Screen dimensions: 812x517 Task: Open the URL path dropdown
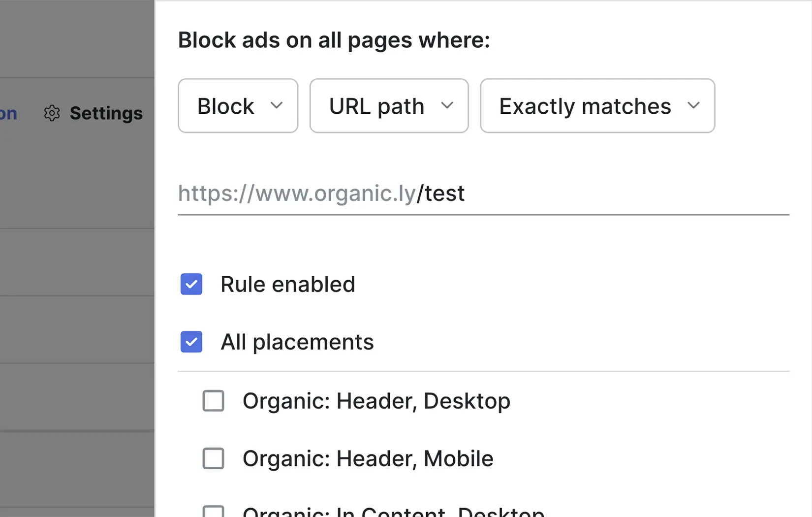(x=389, y=106)
